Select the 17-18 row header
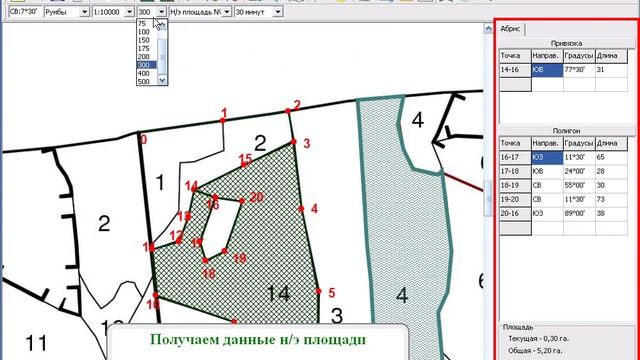The height and width of the screenshot is (360, 640). coord(516,171)
